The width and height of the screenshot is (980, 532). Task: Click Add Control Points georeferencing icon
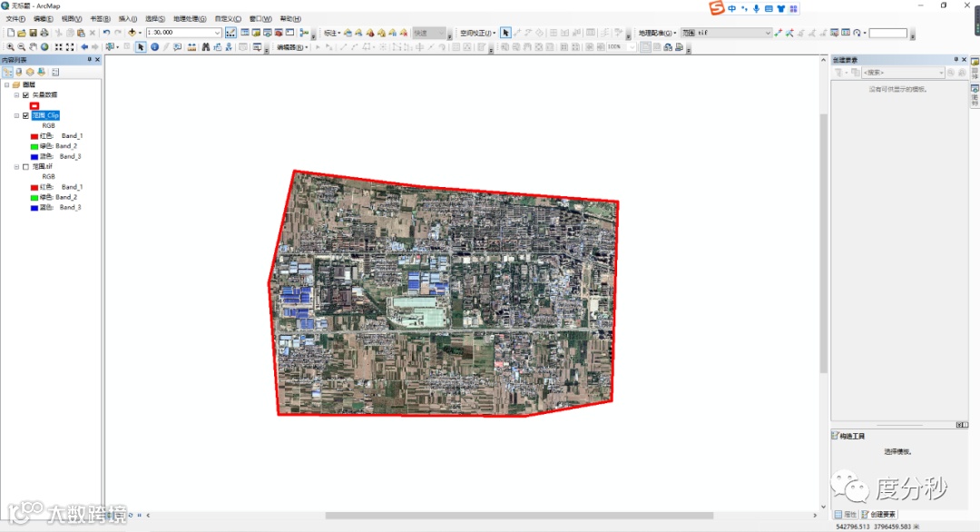pyautogui.click(x=779, y=33)
